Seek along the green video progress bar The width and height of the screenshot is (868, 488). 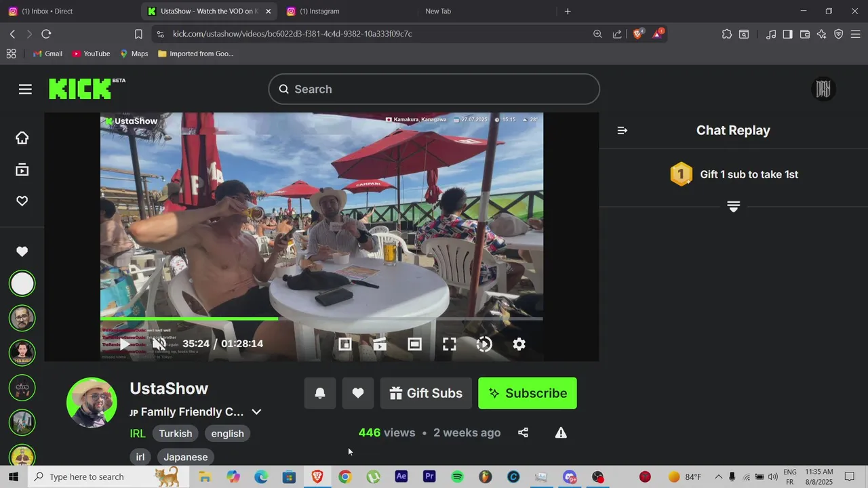[x=321, y=319]
